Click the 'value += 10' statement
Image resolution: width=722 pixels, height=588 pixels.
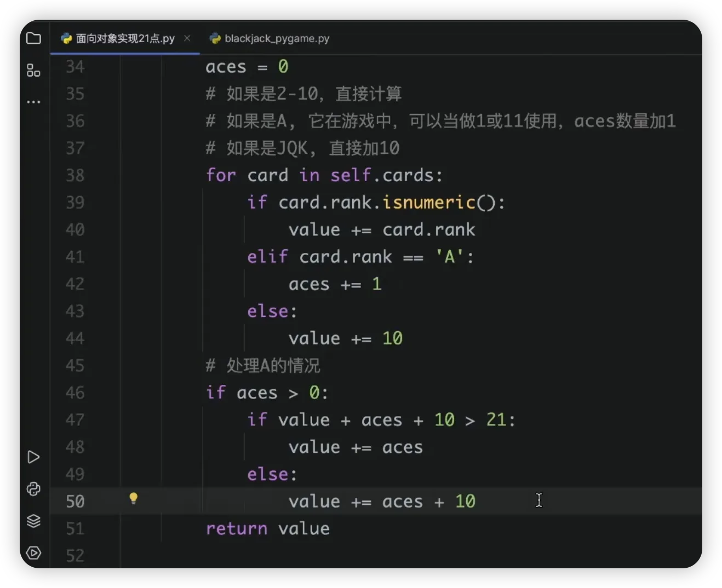pyautogui.click(x=346, y=338)
